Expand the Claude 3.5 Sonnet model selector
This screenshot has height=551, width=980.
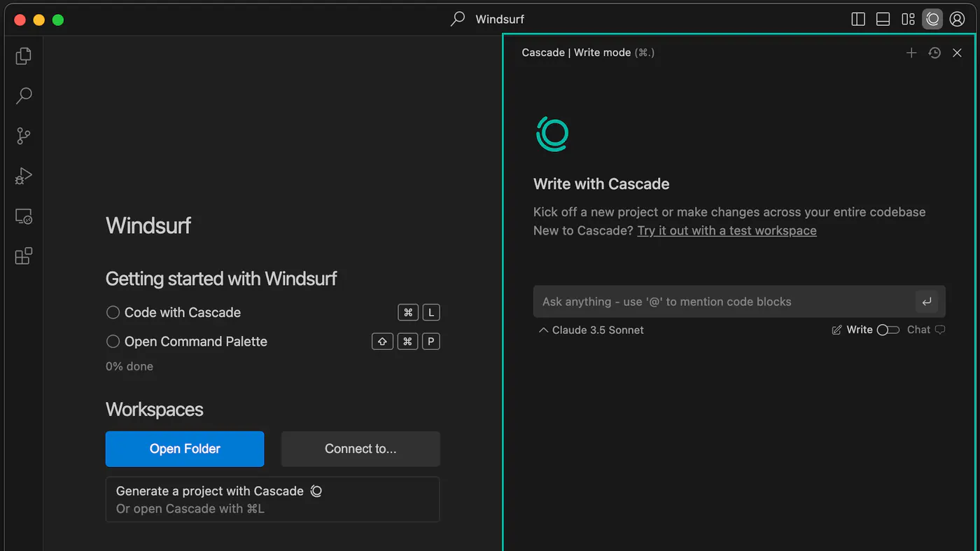pos(591,330)
